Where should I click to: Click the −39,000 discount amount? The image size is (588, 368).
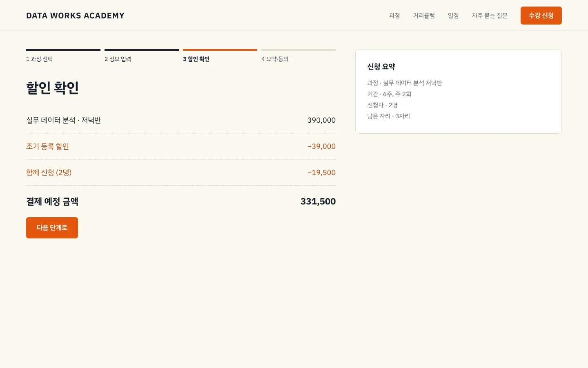pos(321,146)
